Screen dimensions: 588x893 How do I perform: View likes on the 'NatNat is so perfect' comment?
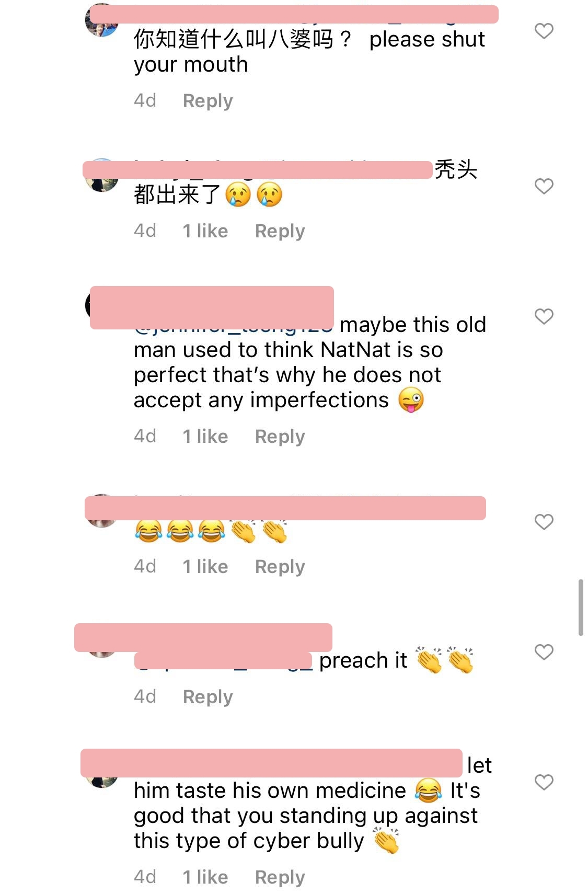(x=205, y=436)
